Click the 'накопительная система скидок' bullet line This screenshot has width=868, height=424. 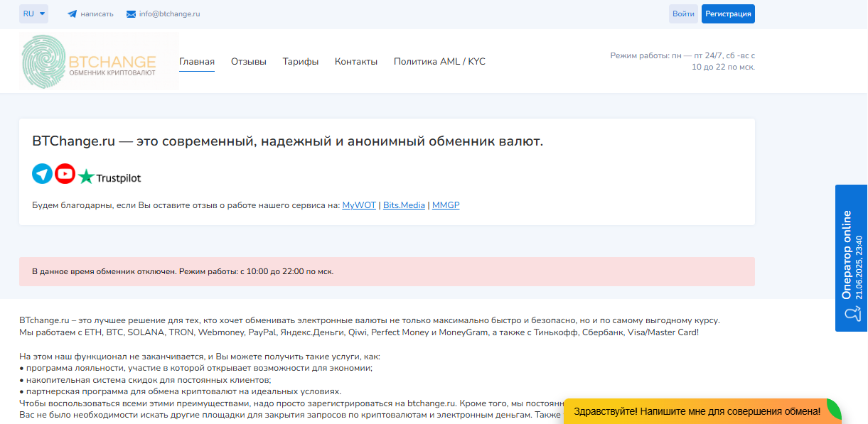145,380
